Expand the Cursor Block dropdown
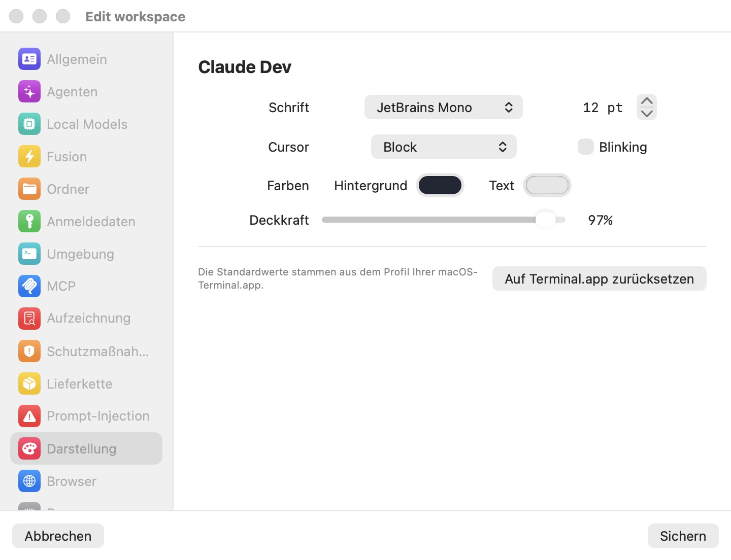 444,147
